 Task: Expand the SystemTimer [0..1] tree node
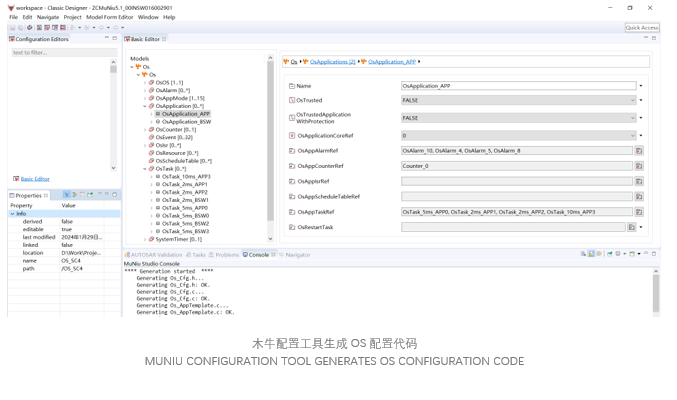coord(145,239)
